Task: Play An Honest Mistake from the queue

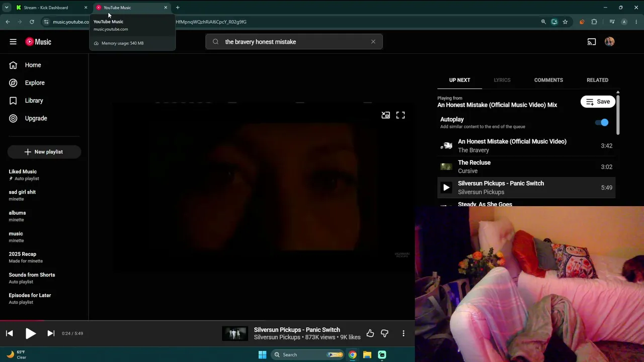Action: click(526, 146)
